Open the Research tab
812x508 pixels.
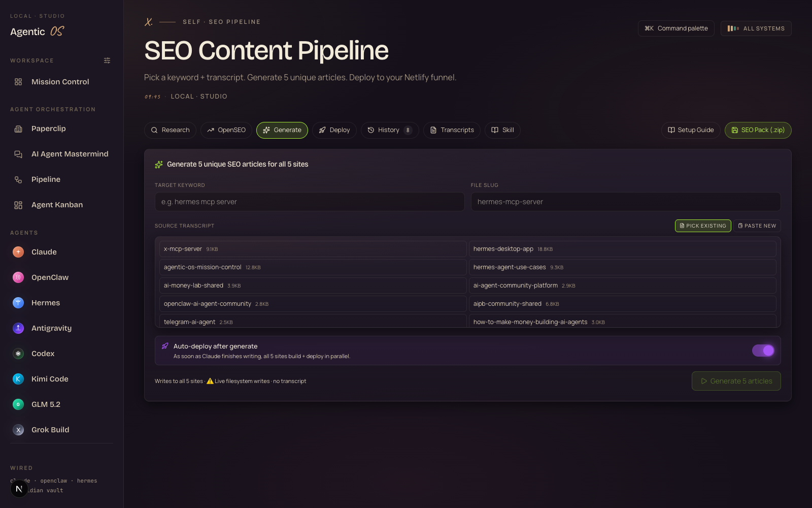pos(170,130)
